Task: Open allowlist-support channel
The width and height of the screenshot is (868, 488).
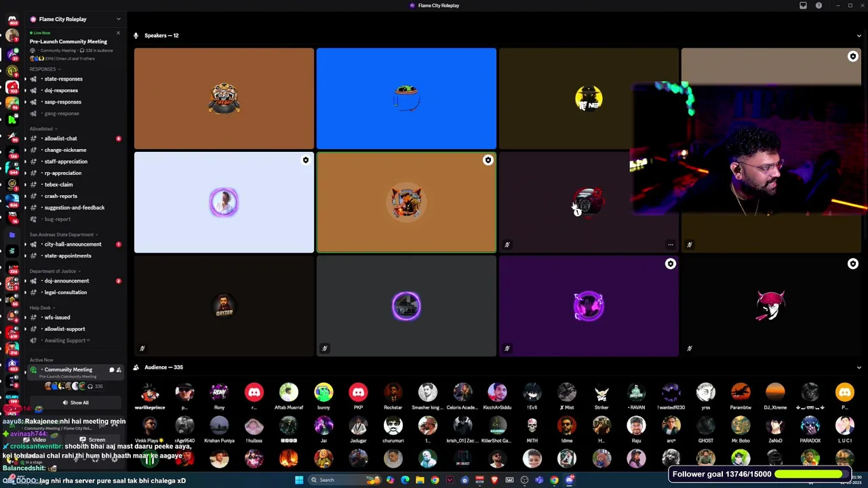Action: tap(75, 329)
